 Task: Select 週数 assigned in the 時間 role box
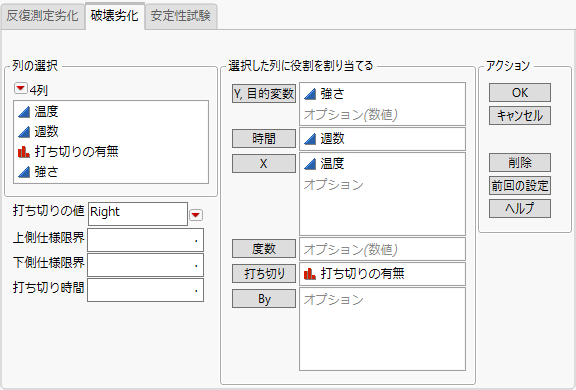332,139
